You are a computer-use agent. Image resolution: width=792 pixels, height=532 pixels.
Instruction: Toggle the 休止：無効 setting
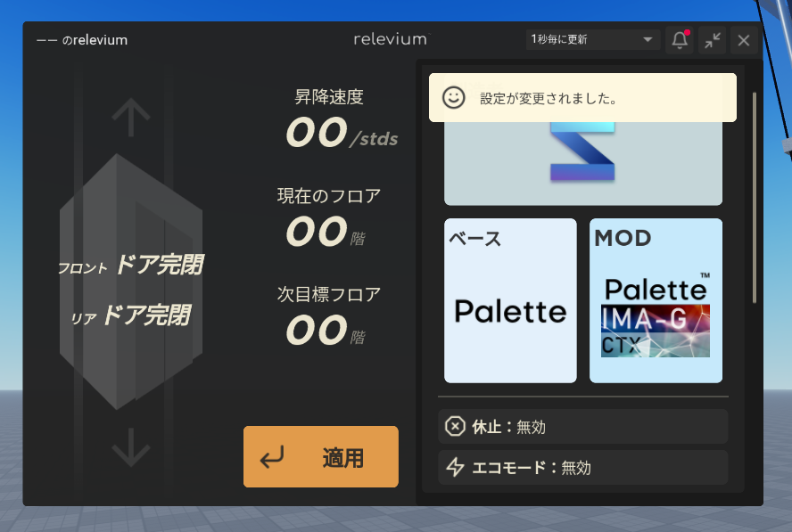(x=583, y=427)
